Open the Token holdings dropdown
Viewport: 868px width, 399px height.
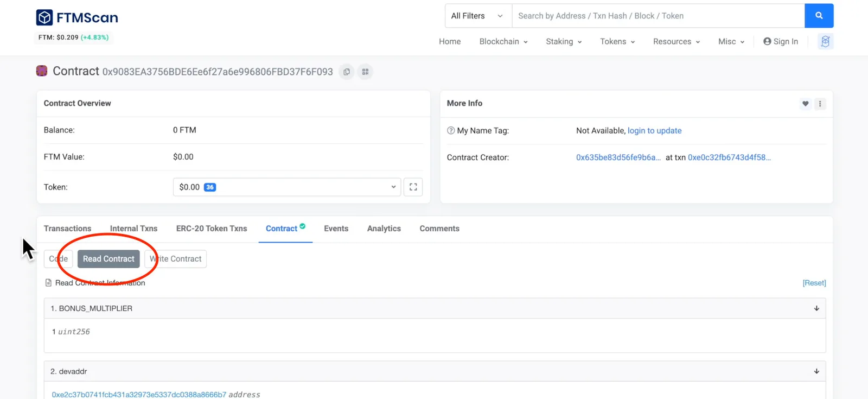click(287, 187)
